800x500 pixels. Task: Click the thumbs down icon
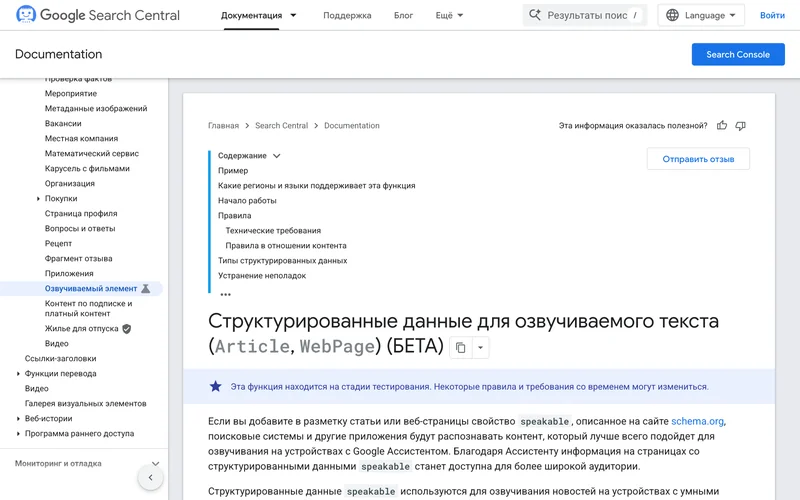click(740, 126)
